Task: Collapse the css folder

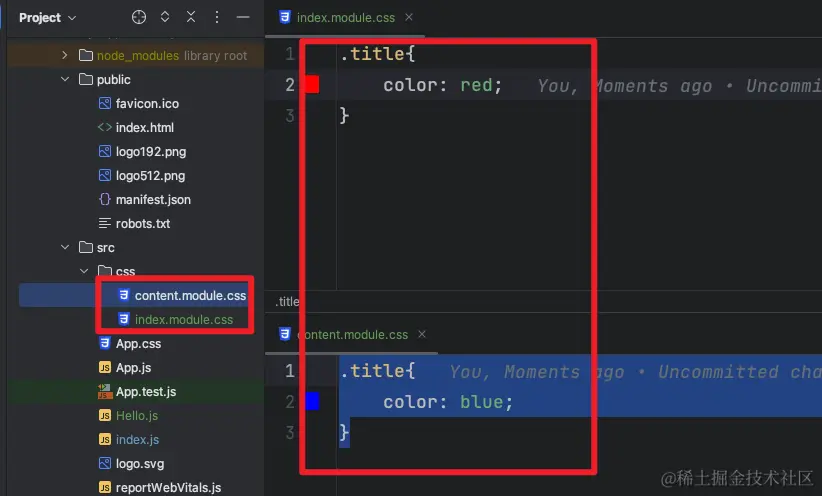Action: point(84,271)
